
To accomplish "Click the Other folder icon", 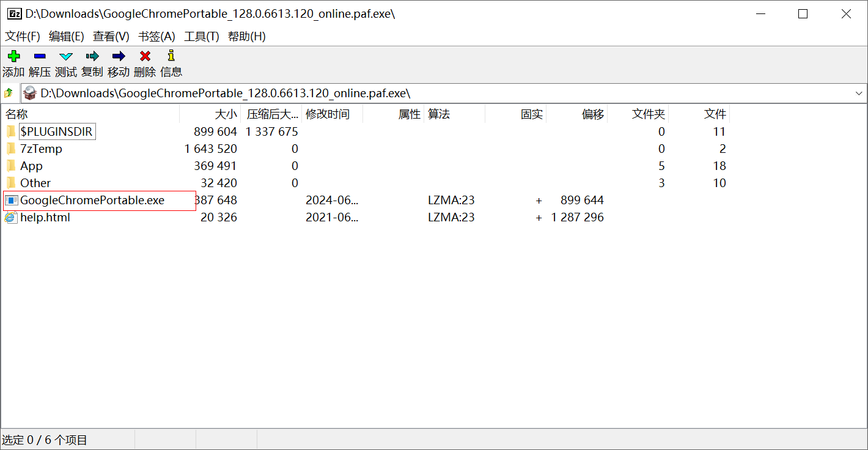I will click(11, 183).
